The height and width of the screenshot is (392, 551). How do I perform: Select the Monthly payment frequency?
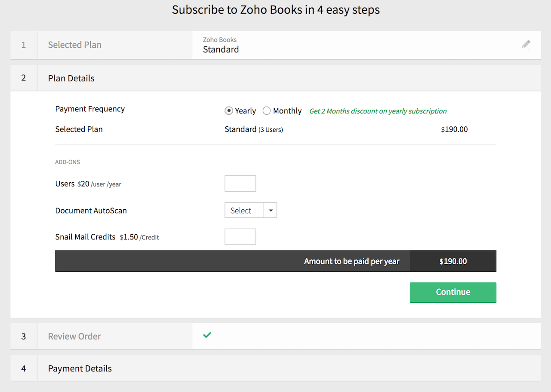click(x=267, y=111)
